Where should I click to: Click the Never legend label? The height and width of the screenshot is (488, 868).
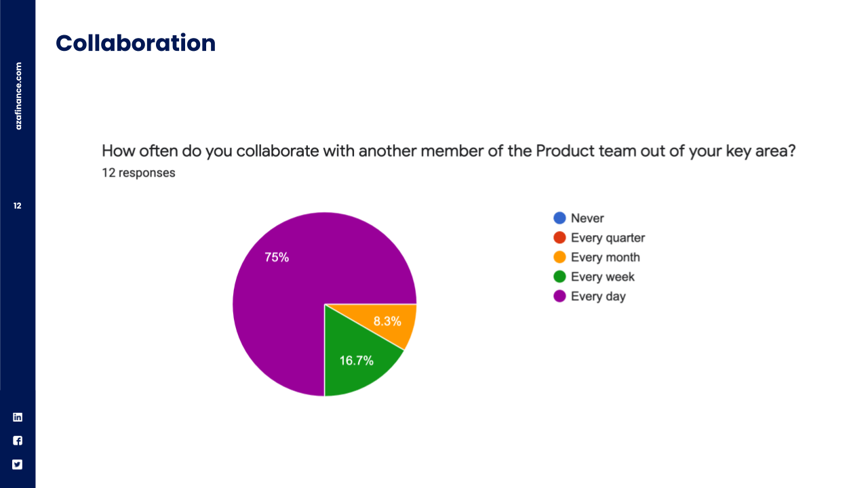(x=587, y=218)
